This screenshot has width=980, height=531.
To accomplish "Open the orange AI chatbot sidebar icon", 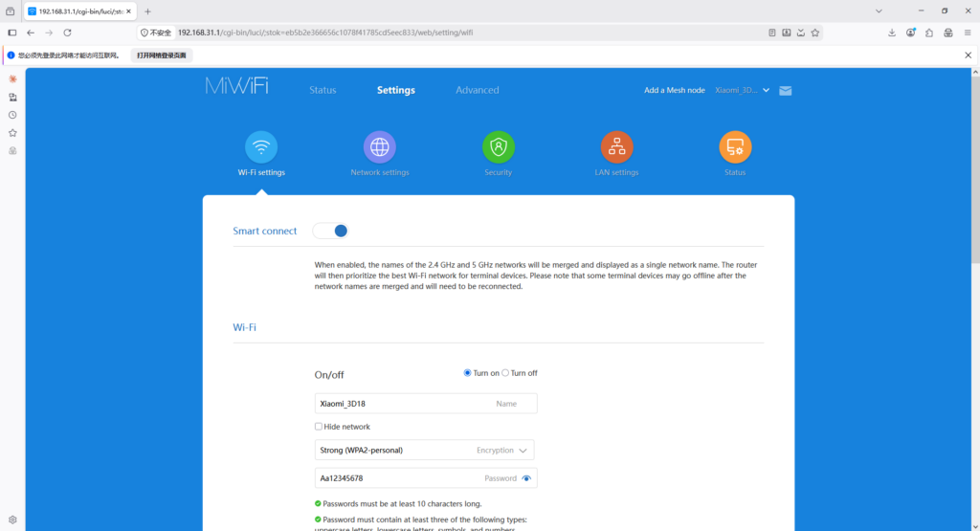I will pyautogui.click(x=12, y=78).
